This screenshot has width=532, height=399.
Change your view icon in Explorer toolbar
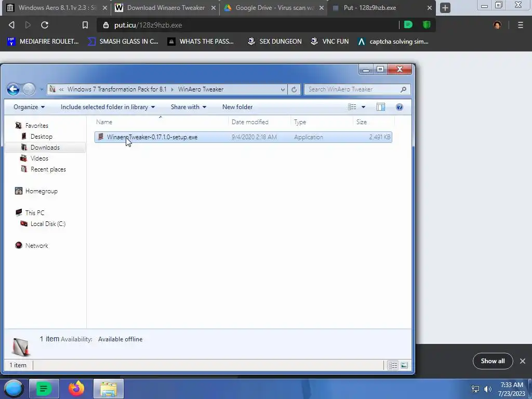(x=352, y=107)
